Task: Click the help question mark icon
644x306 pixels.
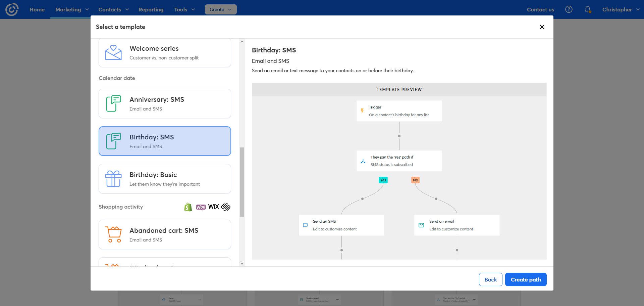Action: [x=569, y=9]
